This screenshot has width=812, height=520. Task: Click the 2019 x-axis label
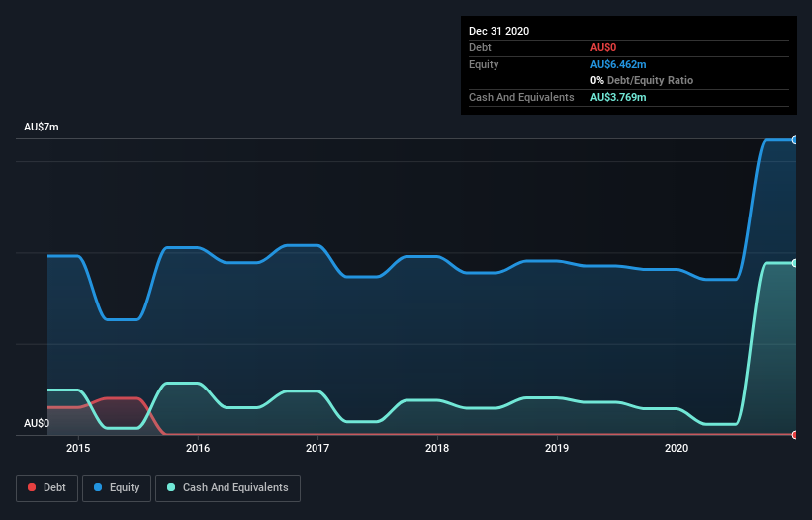(x=557, y=448)
